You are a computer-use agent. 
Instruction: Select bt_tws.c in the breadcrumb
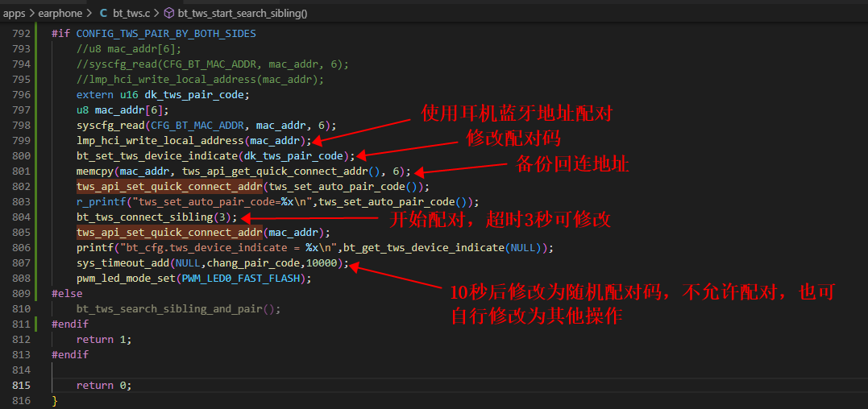click(131, 13)
